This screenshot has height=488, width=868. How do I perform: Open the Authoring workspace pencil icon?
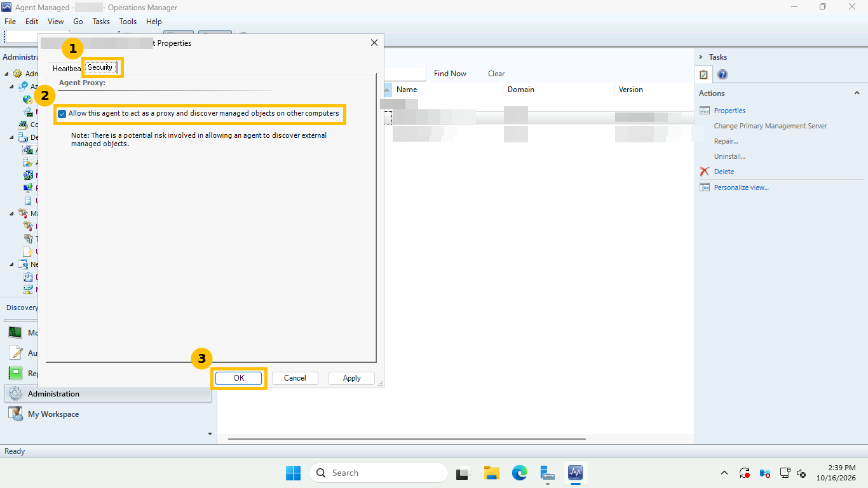click(15, 353)
